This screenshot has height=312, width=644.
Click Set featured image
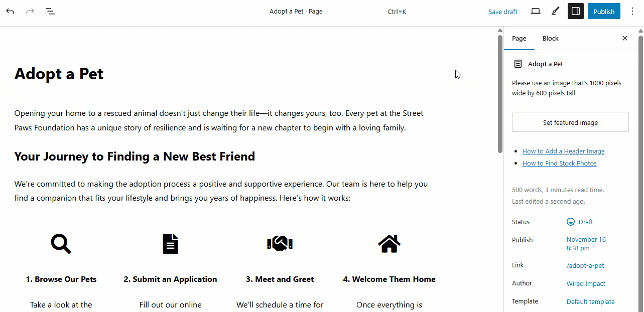click(570, 122)
